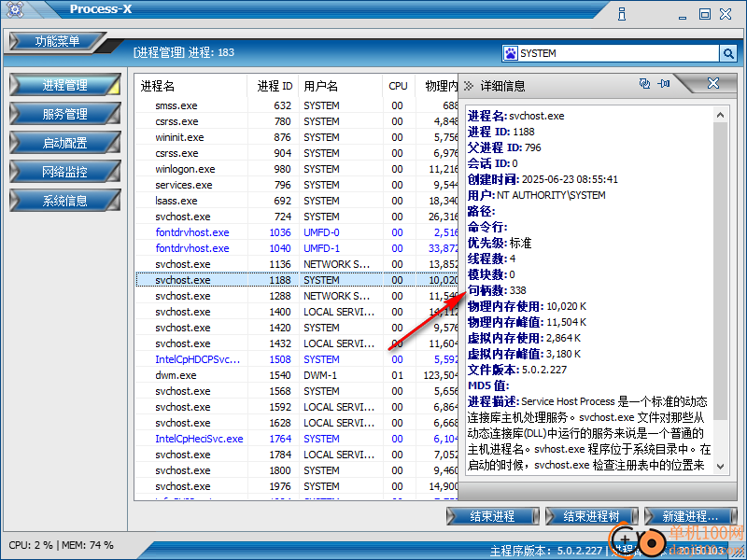Click the 句柄数 338 detail line
The width and height of the screenshot is (747, 560).
tap(497, 290)
